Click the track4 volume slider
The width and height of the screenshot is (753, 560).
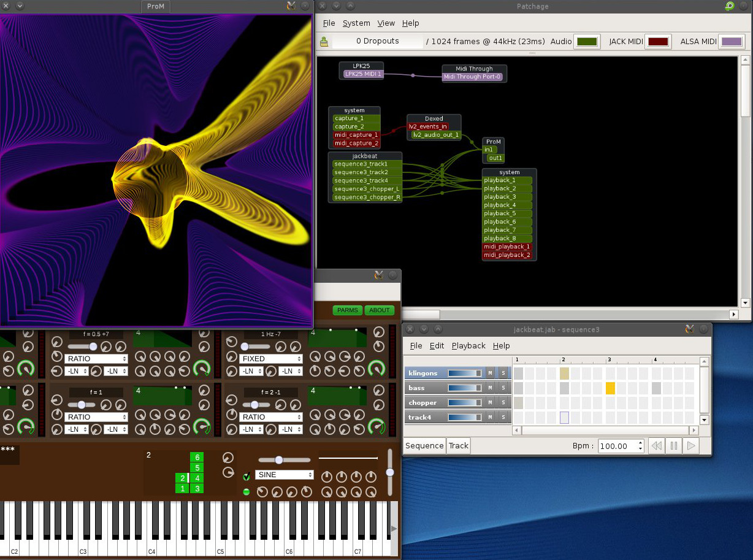[465, 417]
